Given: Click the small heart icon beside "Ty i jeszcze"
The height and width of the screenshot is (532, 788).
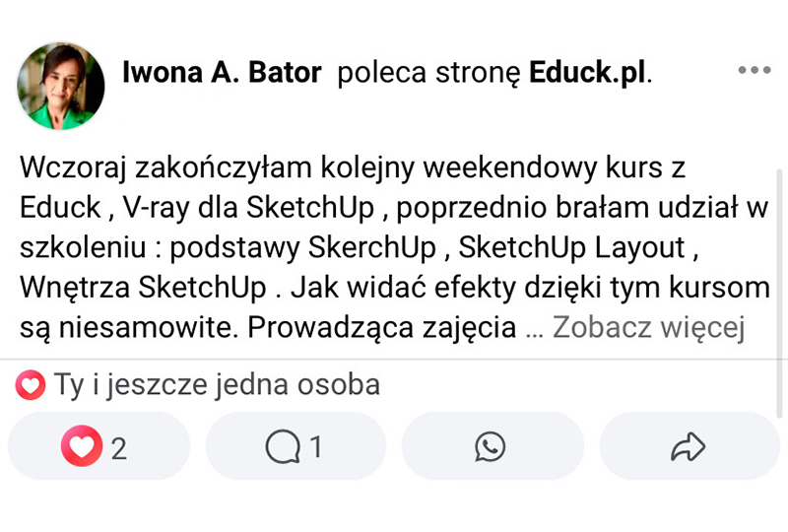Looking at the screenshot, I should pos(31,385).
